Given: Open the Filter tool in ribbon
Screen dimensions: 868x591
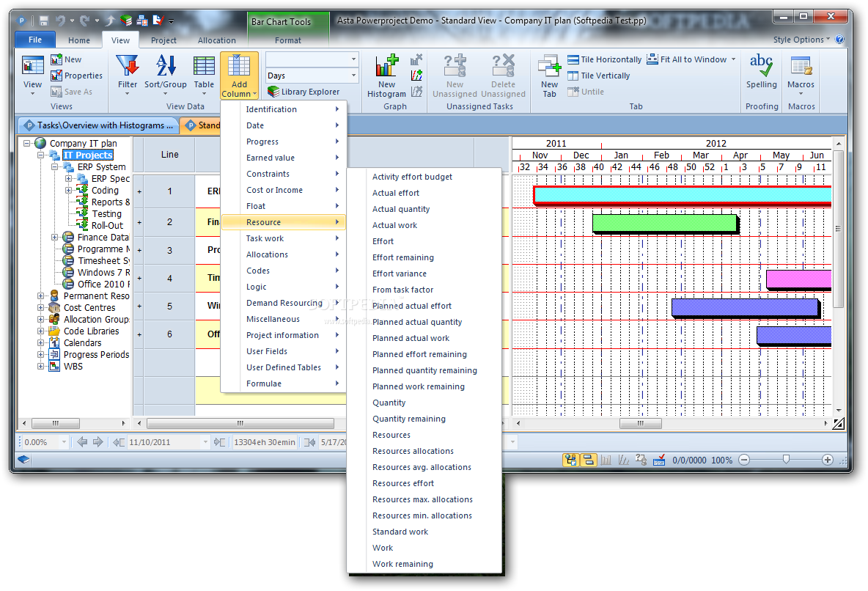Looking at the screenshot, I should pyautogui.click(x=128, y=74).
